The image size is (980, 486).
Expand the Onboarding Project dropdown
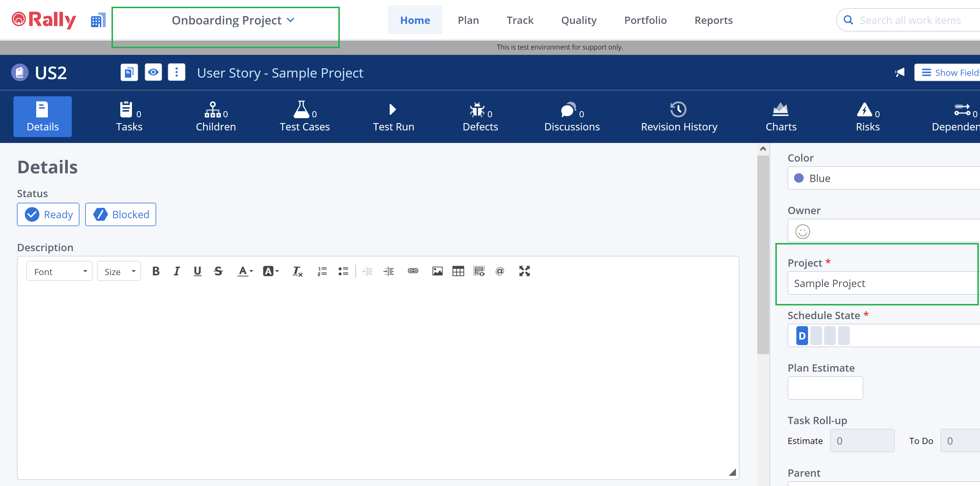[233, 20]
